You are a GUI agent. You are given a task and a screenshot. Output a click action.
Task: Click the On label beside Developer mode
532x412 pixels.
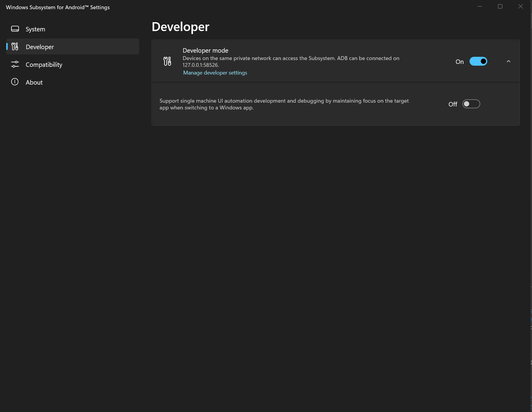point(459,62)
